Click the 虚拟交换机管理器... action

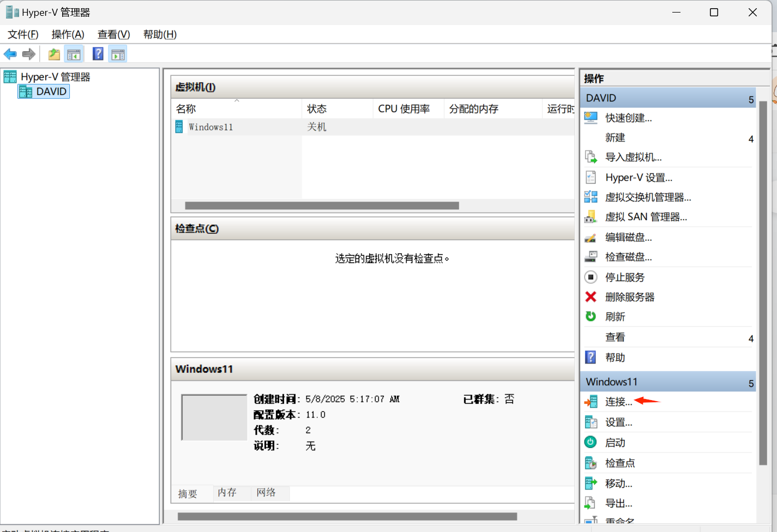[648, 197]
